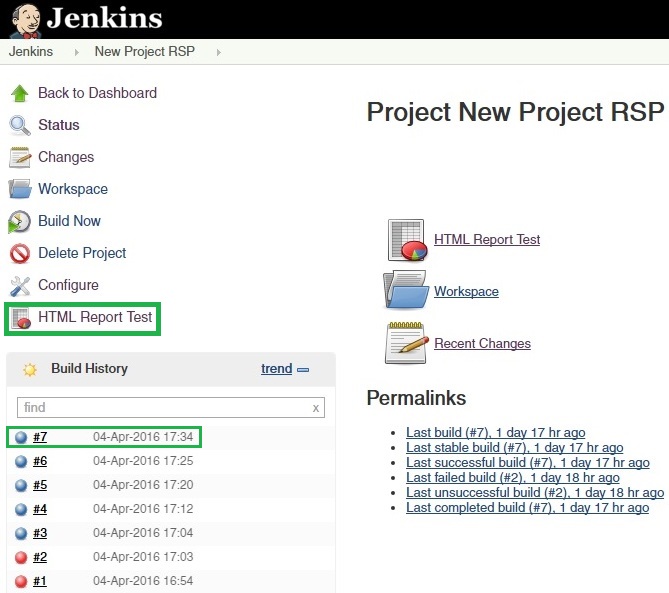Click the Build History panel title

pyautogui.click(x=89, y=369)
